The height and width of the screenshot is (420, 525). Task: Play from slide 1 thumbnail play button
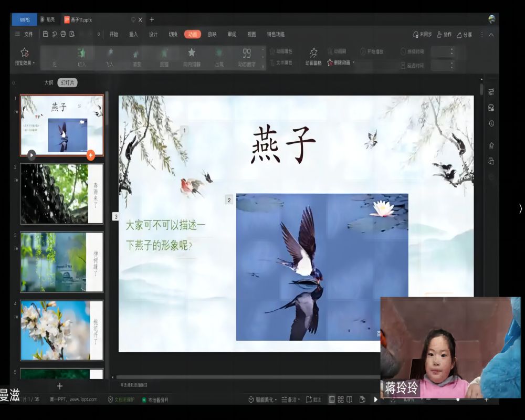31,155
